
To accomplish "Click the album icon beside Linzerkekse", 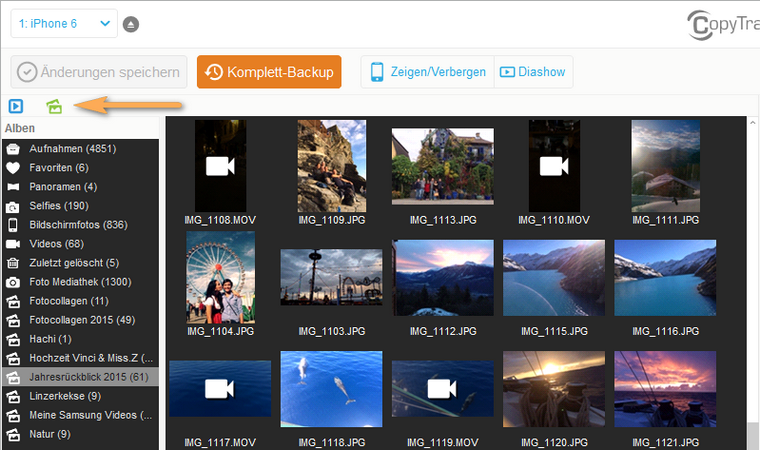I will pyautogui.click(x=13, y=396).
